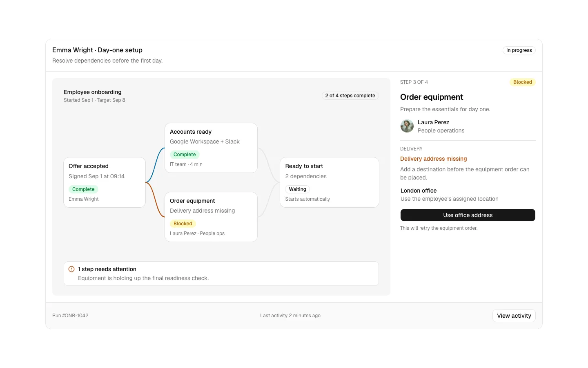The height and width of the screenshot is (368, 588).
Task: Click the warning icon beside 1 step needs attention
Action: (x=71, y=269)
